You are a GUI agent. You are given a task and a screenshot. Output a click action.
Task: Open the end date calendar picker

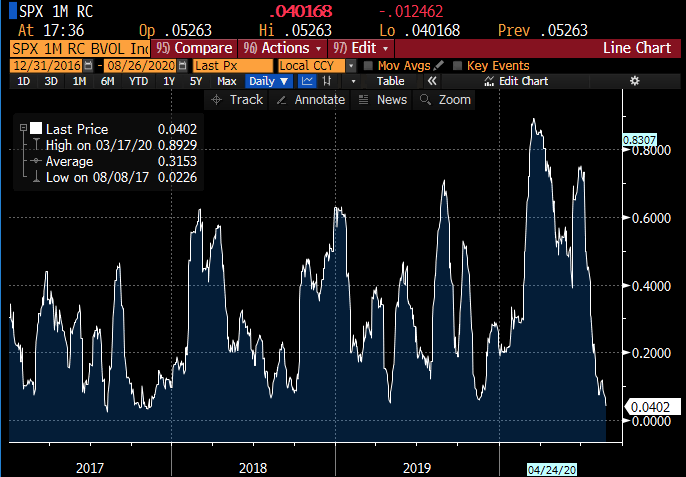(x=183, y=66)
